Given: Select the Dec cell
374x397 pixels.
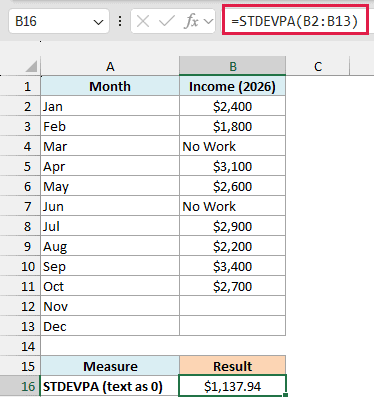Looking at the screenshot, I should pyautogui.click(x=110, y=326).
